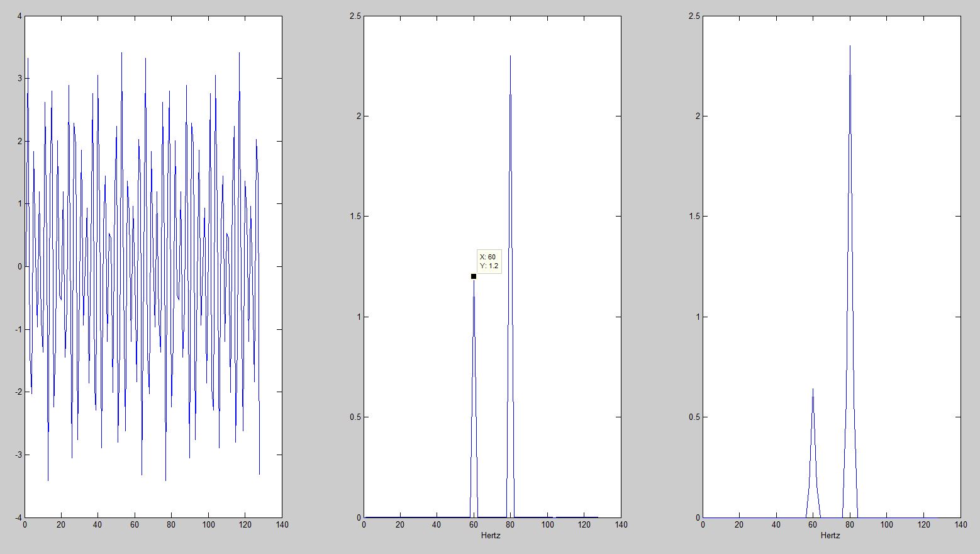Click y-axis label 2.5 of middle plot

coord(355,16)
